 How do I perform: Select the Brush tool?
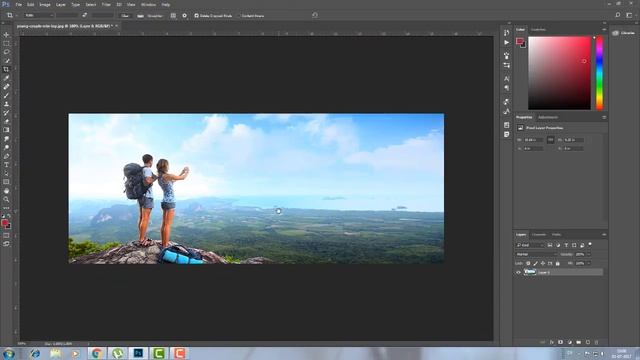pos(6,95)
